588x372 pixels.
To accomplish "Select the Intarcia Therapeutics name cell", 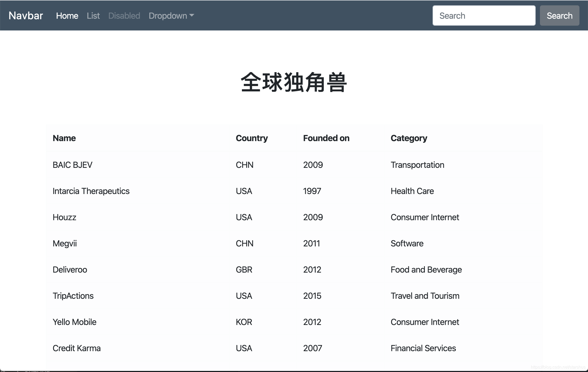I will [91, 191].
